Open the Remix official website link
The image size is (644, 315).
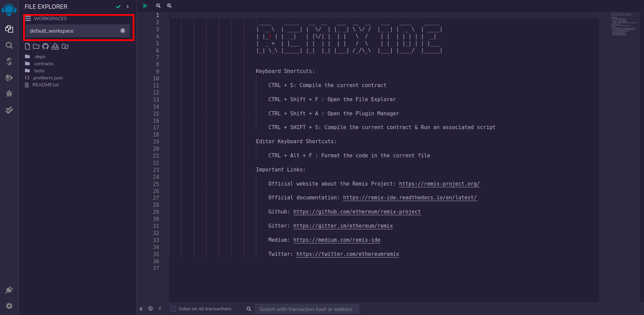click(439, 184)
